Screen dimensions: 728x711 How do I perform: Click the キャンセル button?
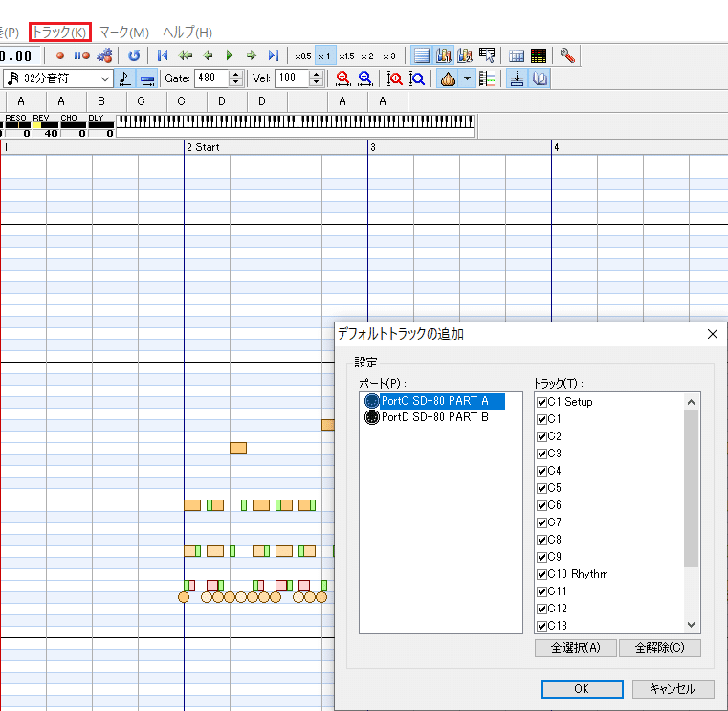(x=673, y=689)
